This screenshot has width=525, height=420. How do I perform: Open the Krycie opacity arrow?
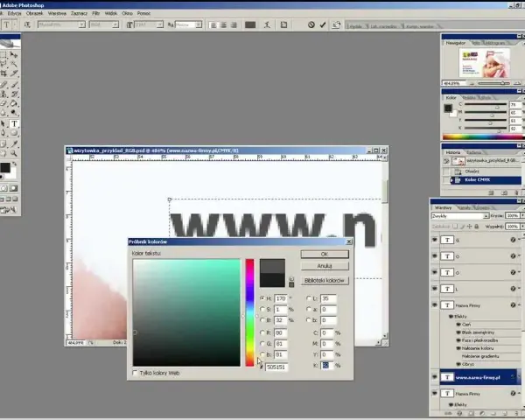tap(522, 215)
